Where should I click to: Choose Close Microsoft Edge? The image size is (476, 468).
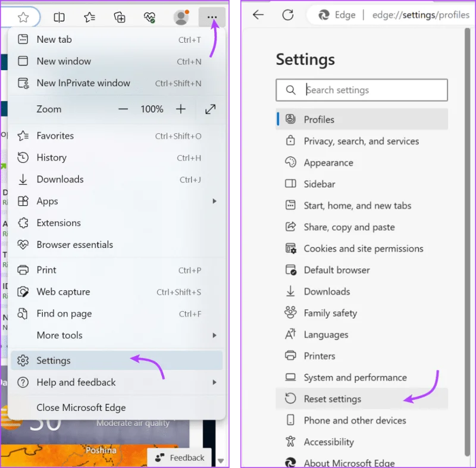[x=117, y=408]
